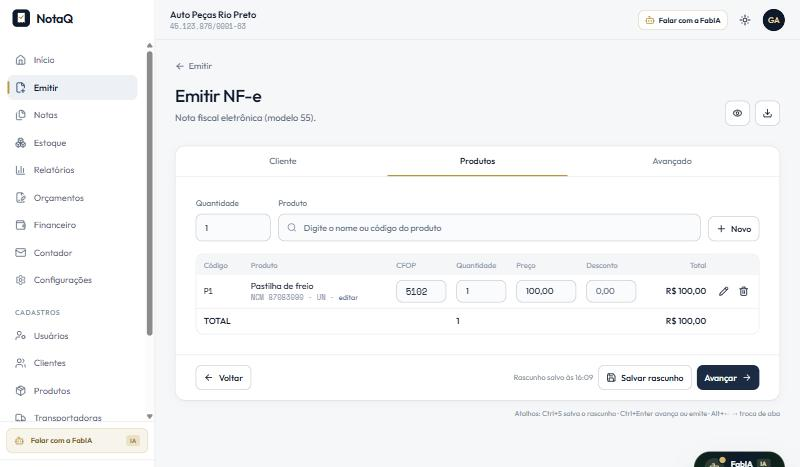Switch to the Cliente tab
The image size is (800, 467).
(283, 161)
